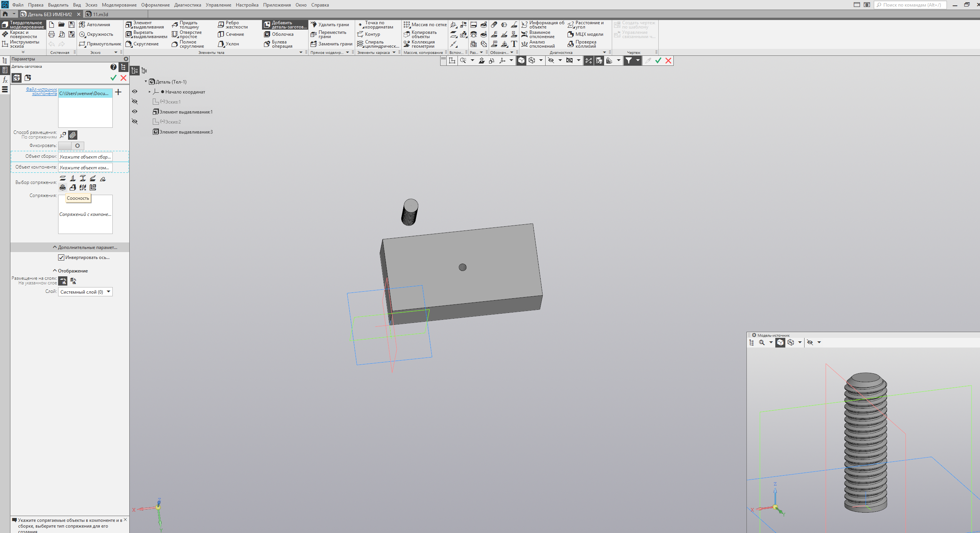Cancel with red X in Параметры panel

pyautogui.click(x=124, y=78)
